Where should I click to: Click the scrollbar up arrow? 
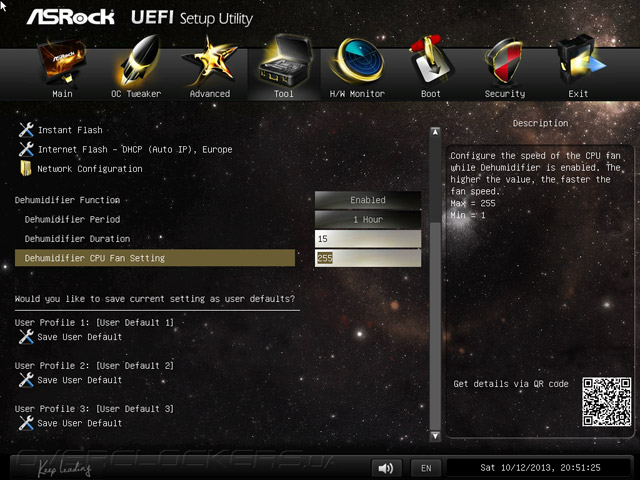(x=436, y=132)
